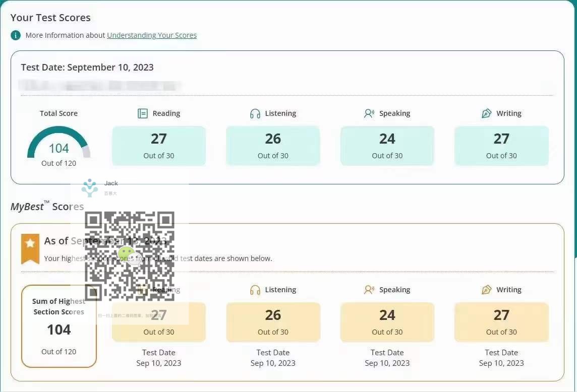Select the green Writing 27 score card
This screenshot has height=392, width=577.
(501, 146)
